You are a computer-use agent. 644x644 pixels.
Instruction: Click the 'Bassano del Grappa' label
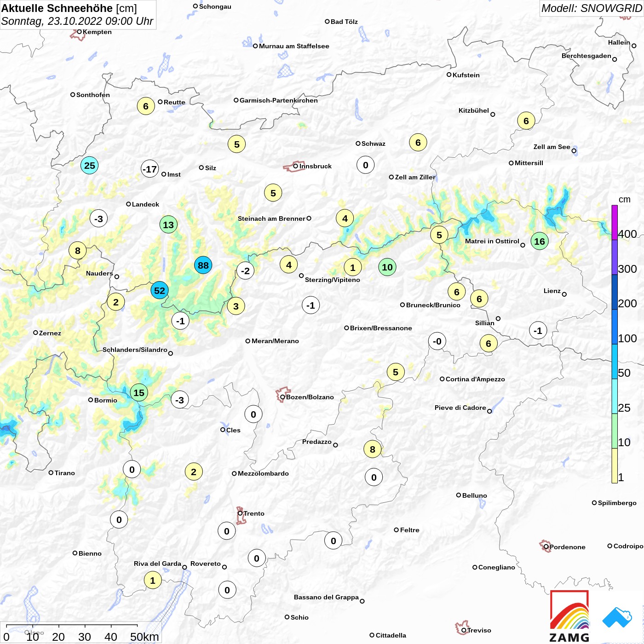pyautogui.click(x=326, y=597)
